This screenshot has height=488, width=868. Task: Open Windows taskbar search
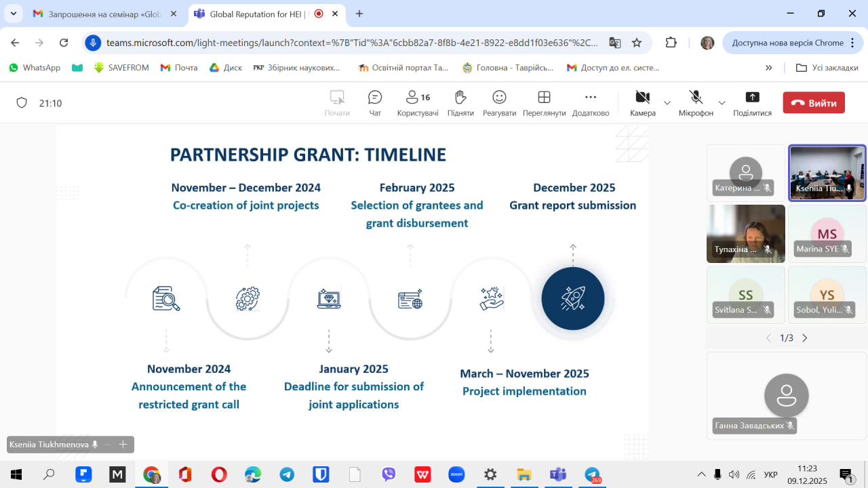point(49,474)
